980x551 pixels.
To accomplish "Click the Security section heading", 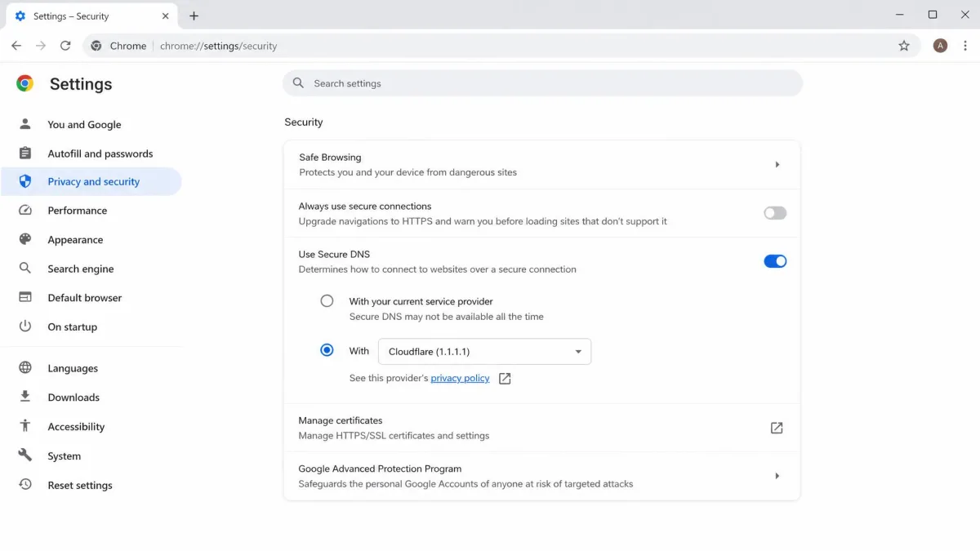I will (x=304, y=122).
